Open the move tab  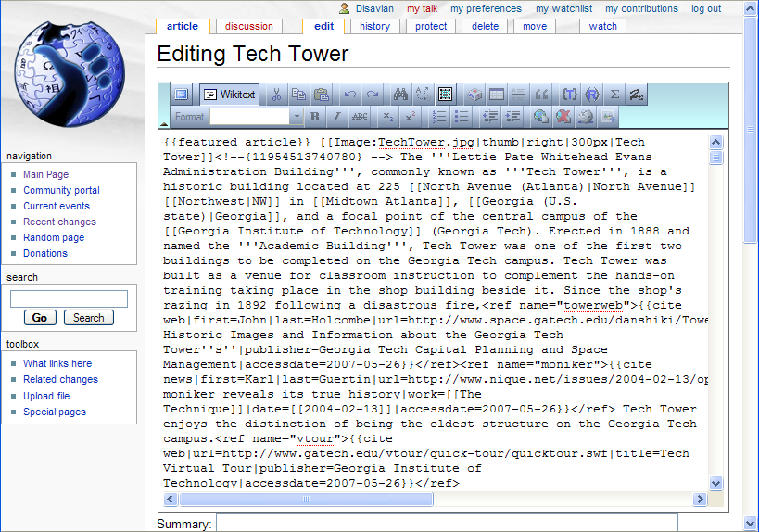[x=535, y=26]
